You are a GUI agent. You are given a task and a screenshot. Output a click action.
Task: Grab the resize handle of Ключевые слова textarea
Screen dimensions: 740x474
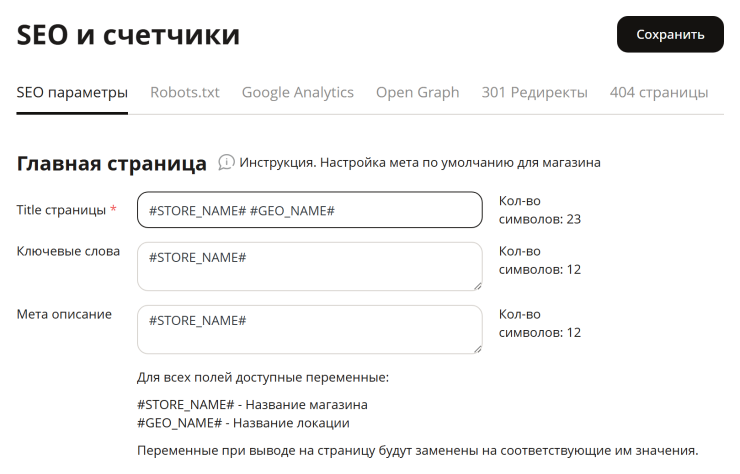(478, 286)
